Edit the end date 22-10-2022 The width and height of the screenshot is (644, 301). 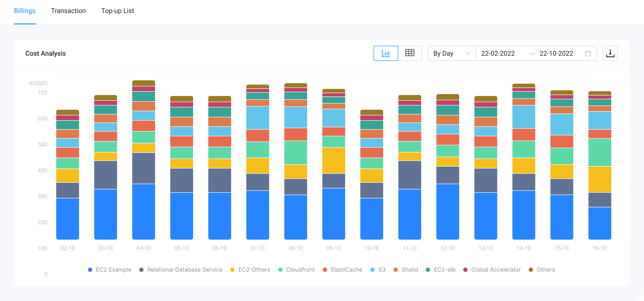[x=556, y=53]
